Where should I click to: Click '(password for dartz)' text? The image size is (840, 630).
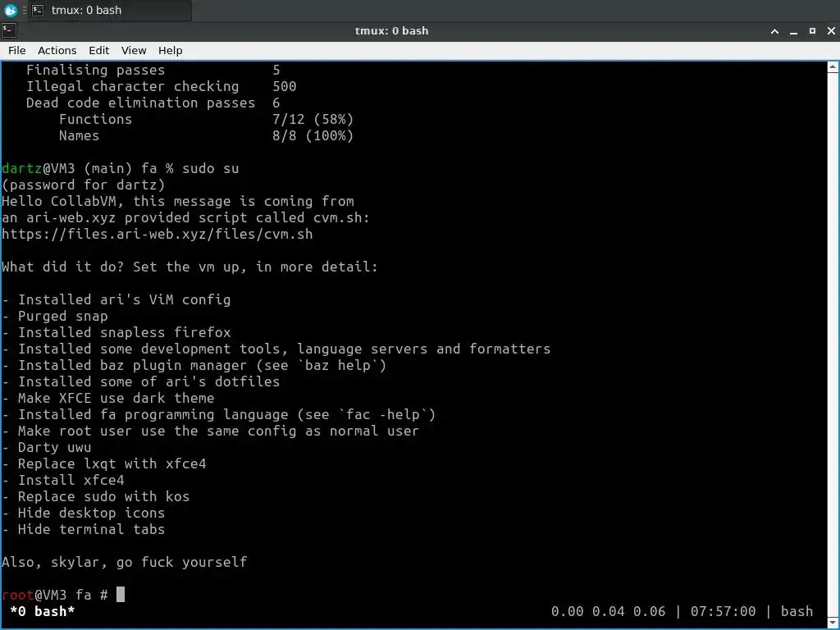click(x=83, y=185)
